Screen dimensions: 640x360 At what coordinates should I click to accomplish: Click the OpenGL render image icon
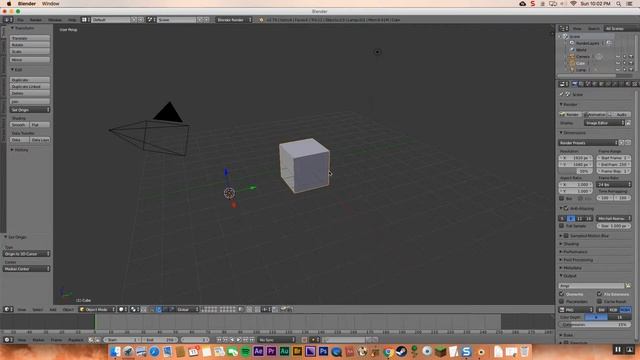click(x=284, y=309)
